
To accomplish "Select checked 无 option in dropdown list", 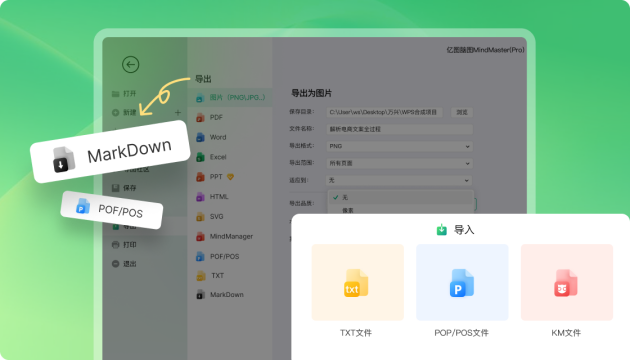I will 401,197.
